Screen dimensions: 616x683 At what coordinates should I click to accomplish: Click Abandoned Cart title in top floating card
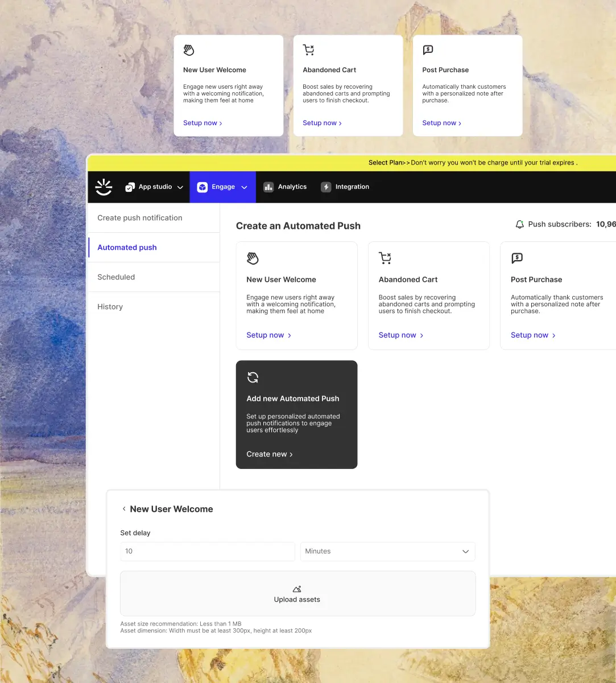coord(329,70)
